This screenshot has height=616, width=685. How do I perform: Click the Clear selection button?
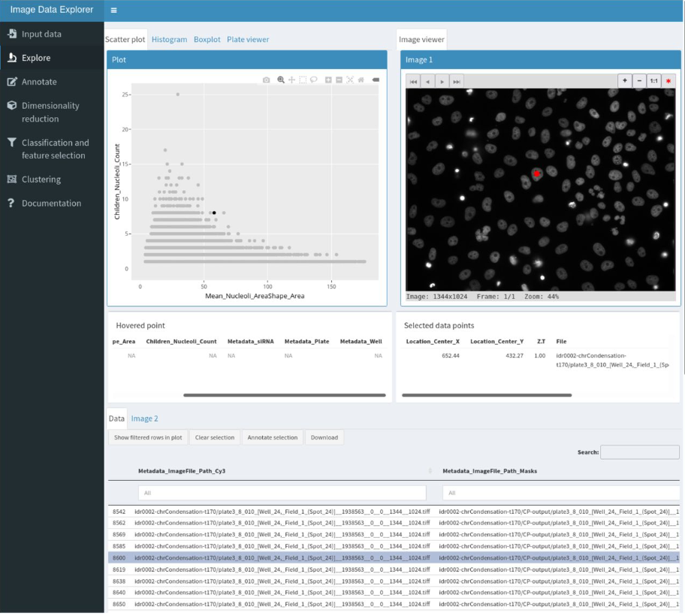[214, 437]
